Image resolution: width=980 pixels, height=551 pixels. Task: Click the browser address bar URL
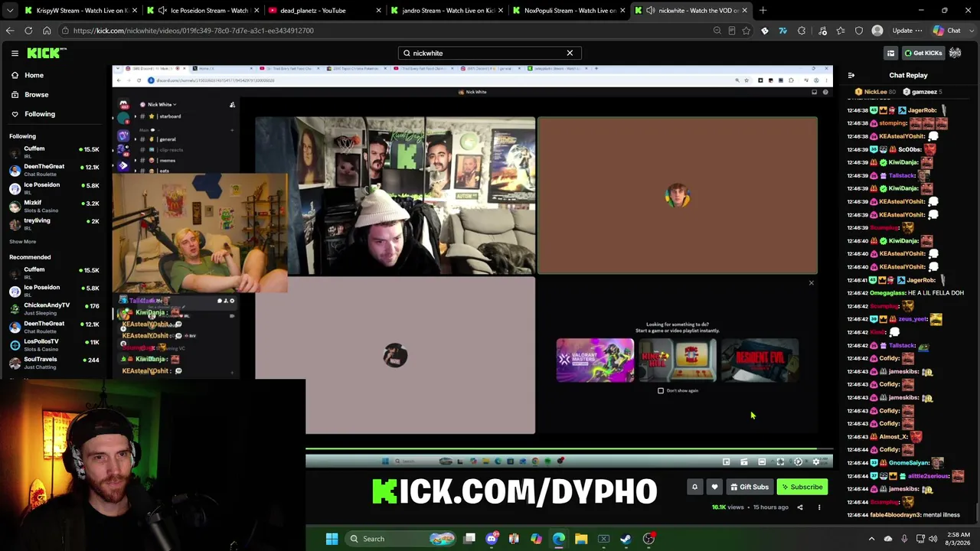point(193,31)
